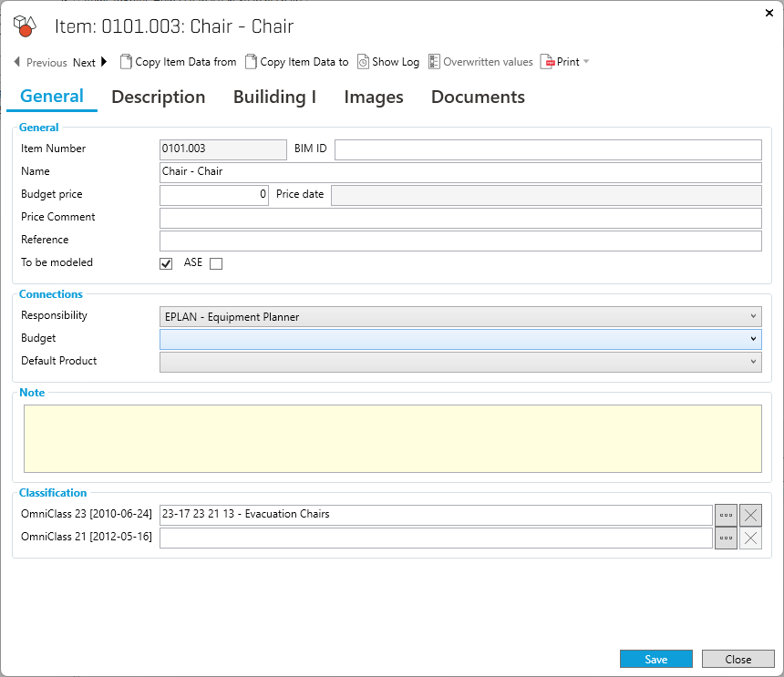Go to Next item arrow
Viewport: 784px width, 677px height.
[x=104, y=62]
